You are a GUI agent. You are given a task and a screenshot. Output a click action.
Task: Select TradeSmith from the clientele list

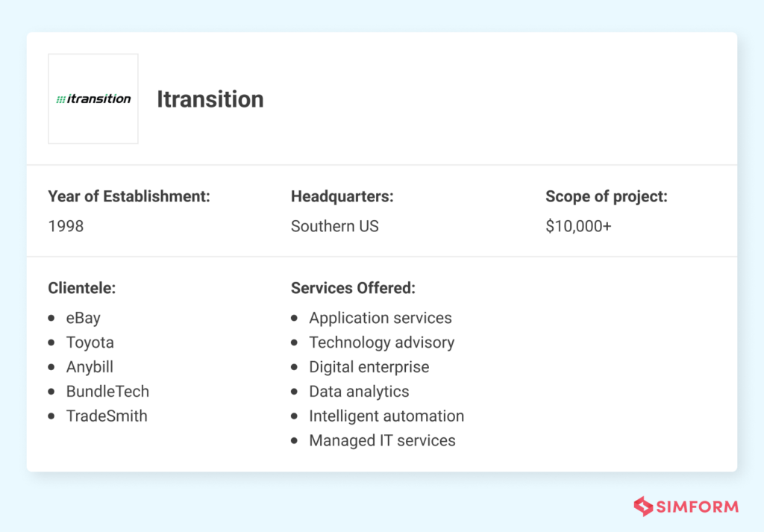click(x=107, y=416)
